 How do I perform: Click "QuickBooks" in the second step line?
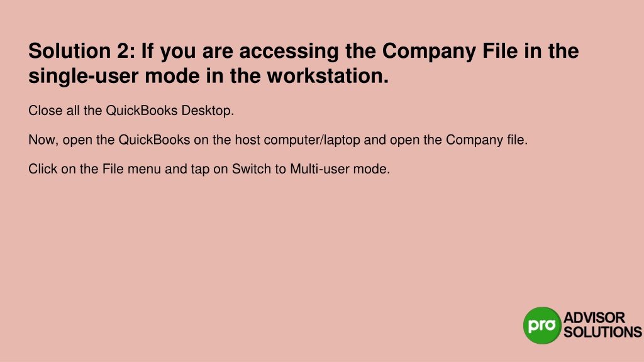click(155, 140)
